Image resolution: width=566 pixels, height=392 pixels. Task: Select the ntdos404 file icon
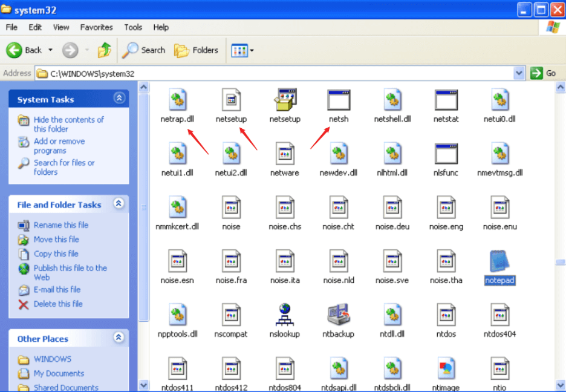point(500,315)
